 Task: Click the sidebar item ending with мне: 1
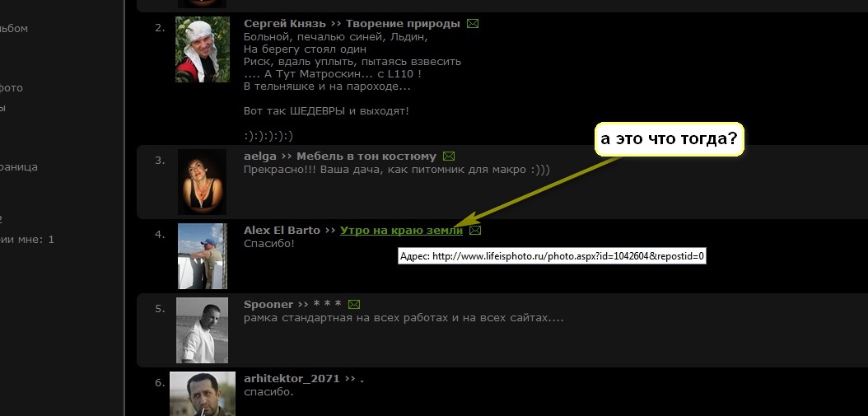26,240
